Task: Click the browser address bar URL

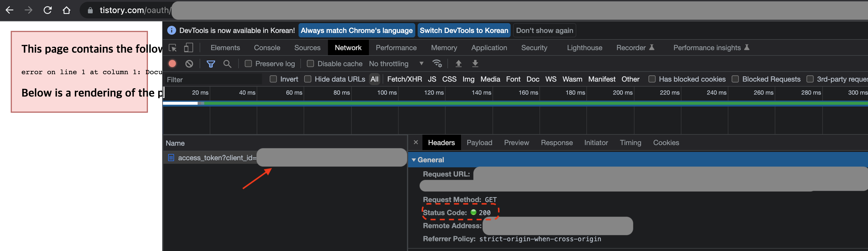Action: coord(135,10)
